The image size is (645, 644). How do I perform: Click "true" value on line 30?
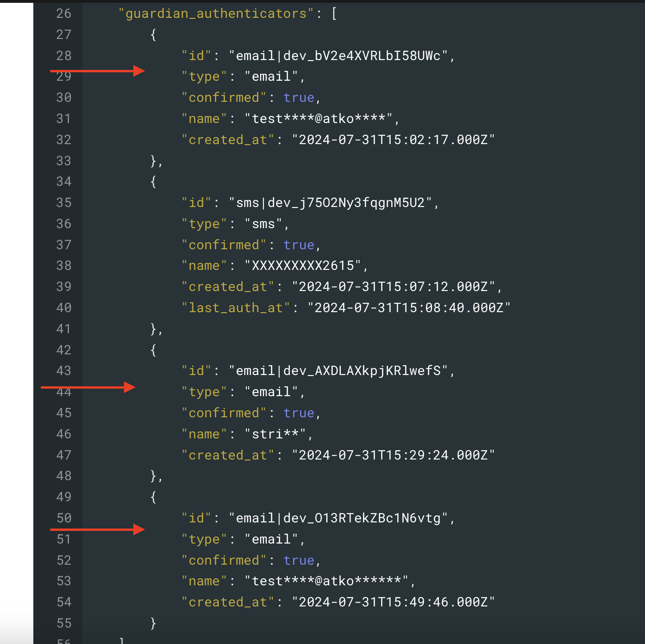click(299, 98)
